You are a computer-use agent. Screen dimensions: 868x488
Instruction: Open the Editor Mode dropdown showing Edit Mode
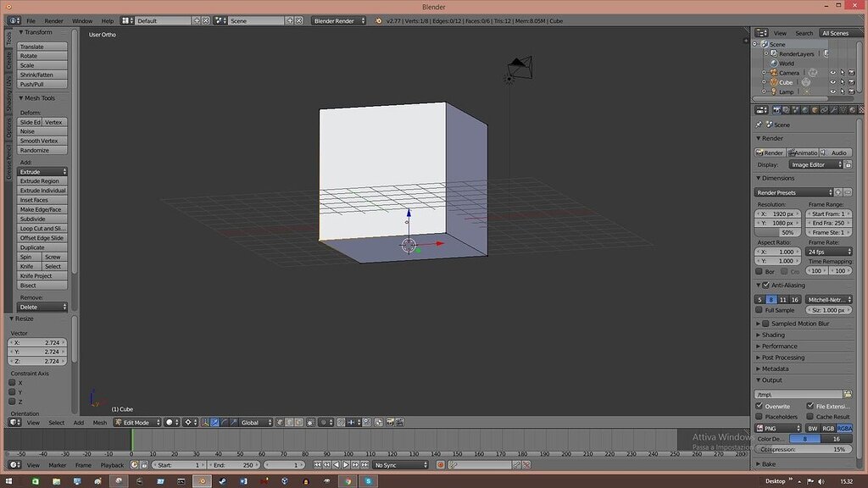[136, 422]
